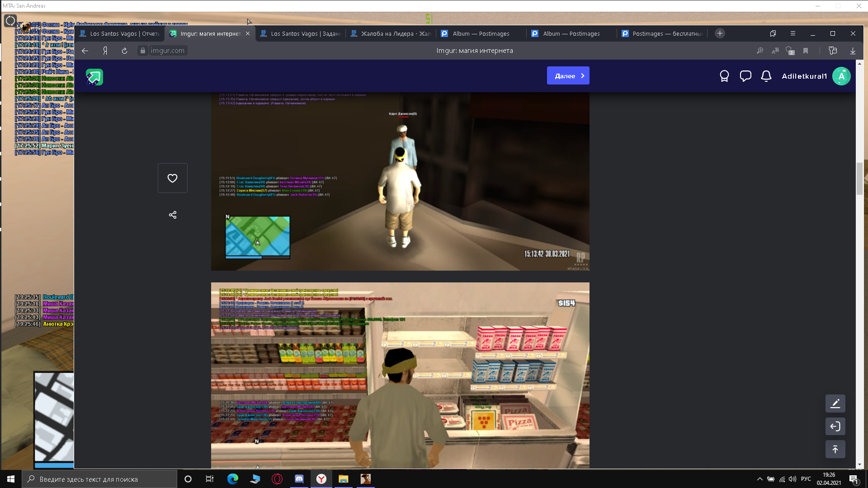Viewport: 868px width, 488px height.
Task: Open a new browser tab
Action: (x=720, y=33)
